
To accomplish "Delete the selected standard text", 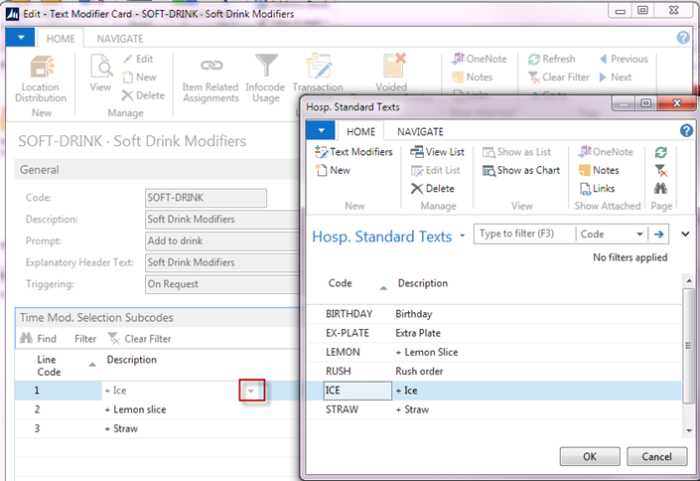I will coord(432,189).
